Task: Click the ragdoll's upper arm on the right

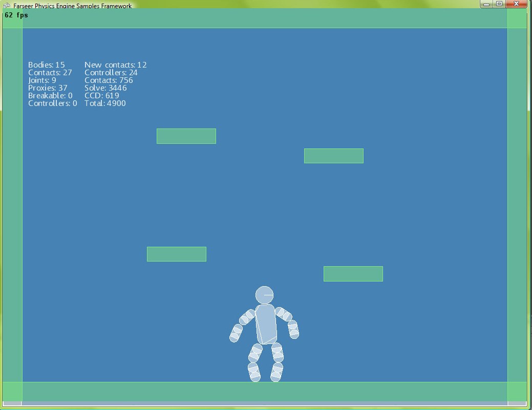Action: [x=283, y=313]
